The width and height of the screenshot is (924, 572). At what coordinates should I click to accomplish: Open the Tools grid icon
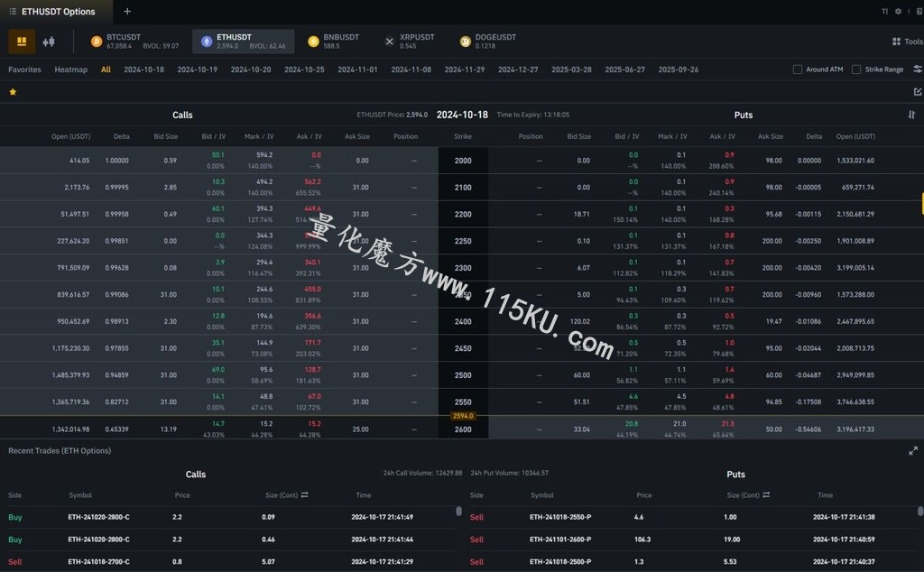coord(896,42)
